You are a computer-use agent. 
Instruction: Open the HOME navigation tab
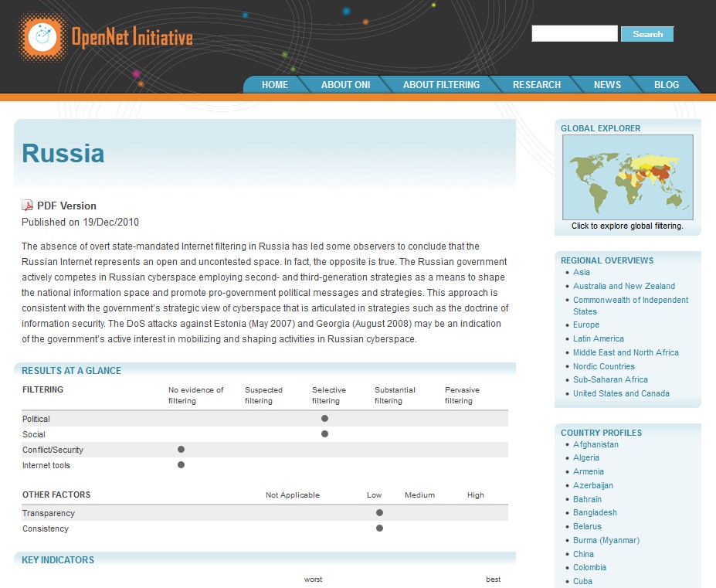[274, 85]
